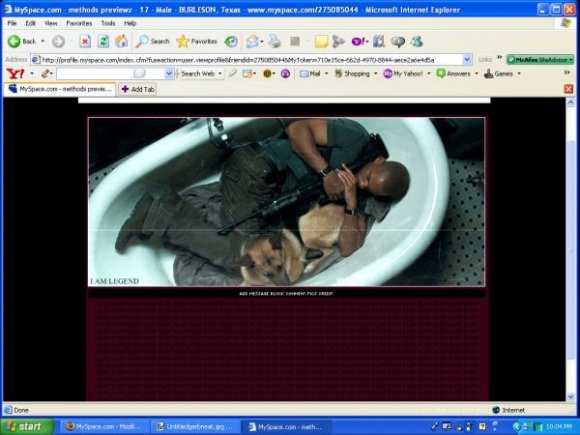
Task: Refresh the page with the green arrows icon
Action: point(103,41)
